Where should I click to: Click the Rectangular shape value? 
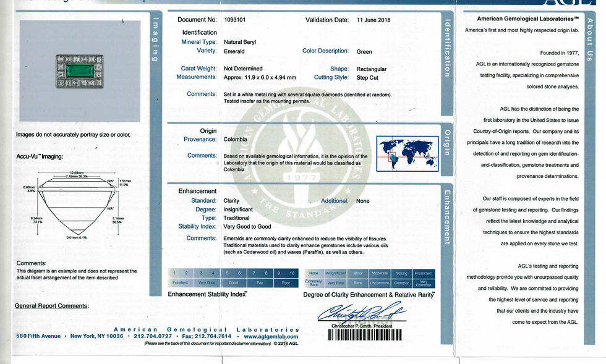(372, 69)
